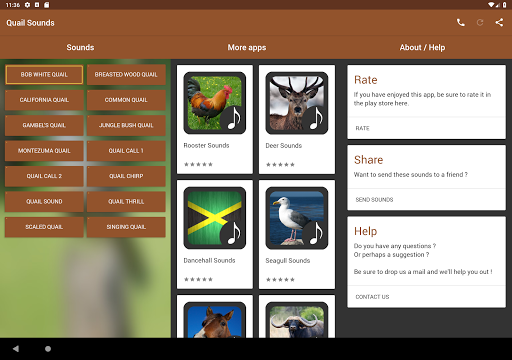Click the RATE link in Rate card
Viewport: 512px width, 360px height.
(x=362, y=128)
